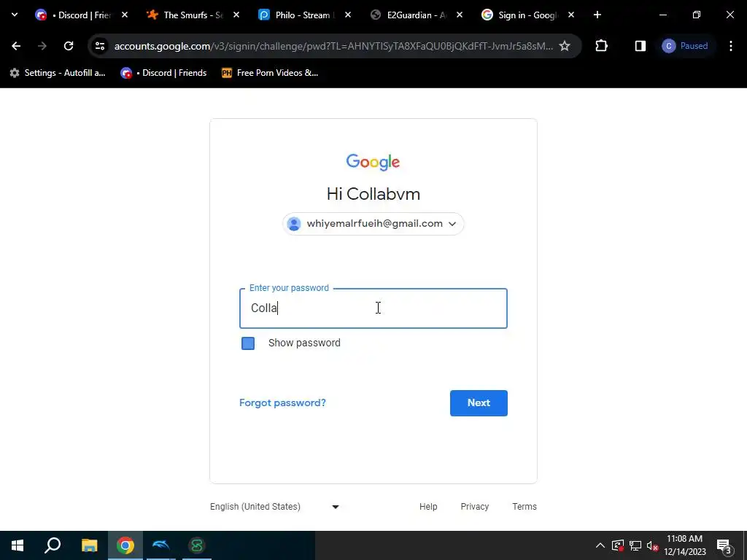Click the address bar URL
This screenshot has width=747, height=560.
333,46
